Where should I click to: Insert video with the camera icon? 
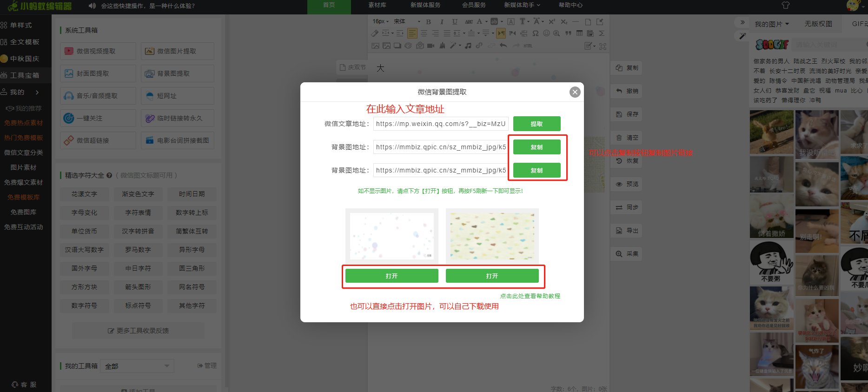pyautogui.click(x=431, y=46)
